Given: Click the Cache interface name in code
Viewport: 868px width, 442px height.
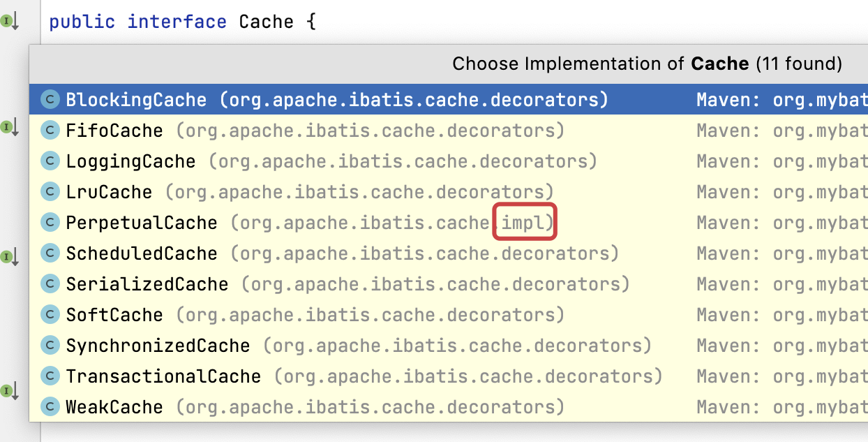Looking at the screenshot, I should point(266,22).
